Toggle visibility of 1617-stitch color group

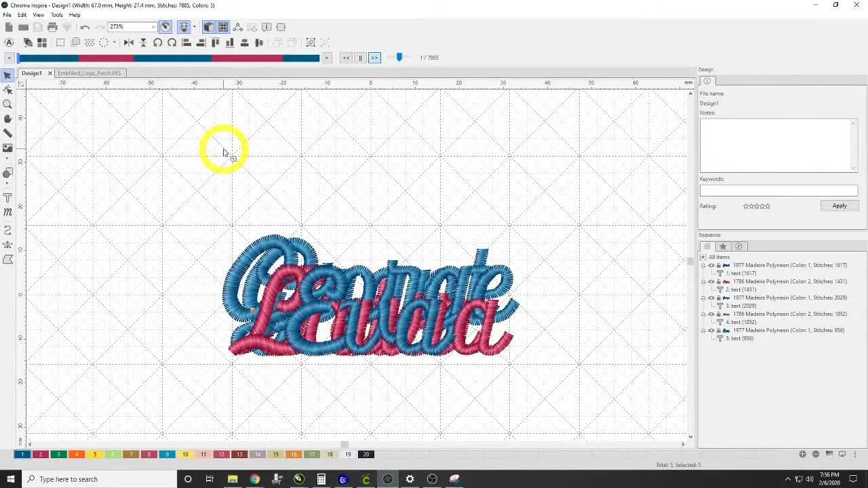(x=711, y=266)
